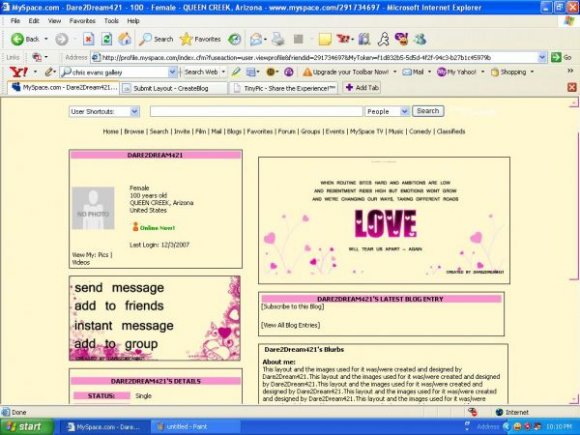This screenshot has width=580, height=435.
Task: Click the Internet zone globe icon
Action: coord(499,412)
